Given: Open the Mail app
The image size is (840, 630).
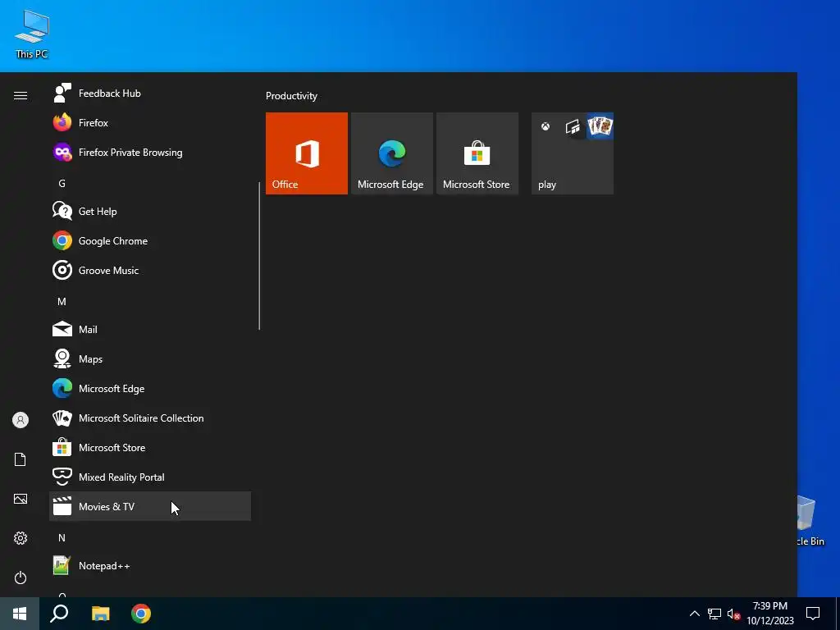Looking at the screenshot, I should pos(150,329).
